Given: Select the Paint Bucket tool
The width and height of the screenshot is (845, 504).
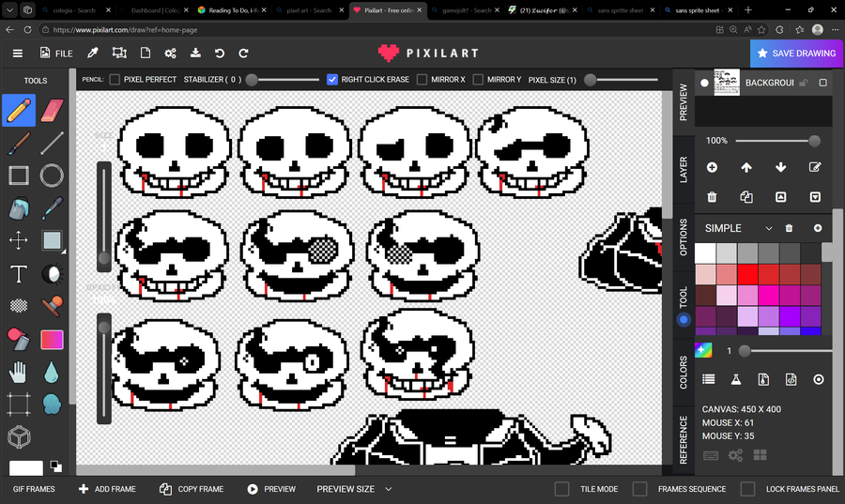Looking at the screenshot, I should pos(19,209).
